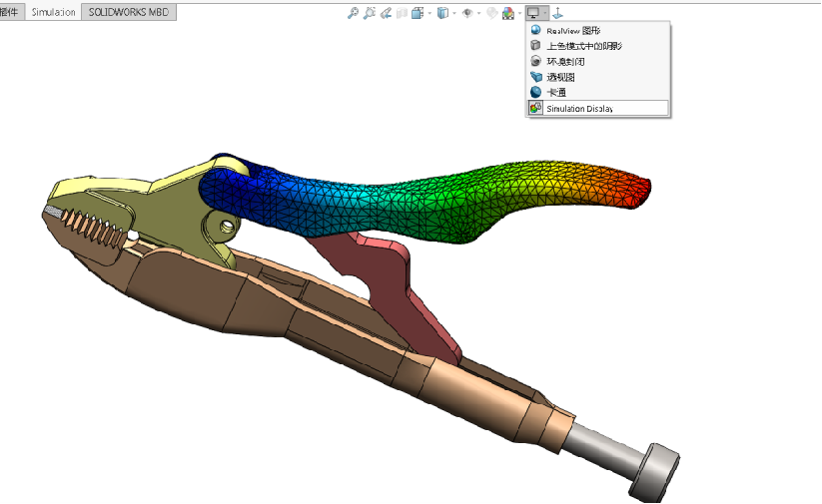Click the Previous View icon
This screenshot has width=822, height=504.
(x=385, y=13)
